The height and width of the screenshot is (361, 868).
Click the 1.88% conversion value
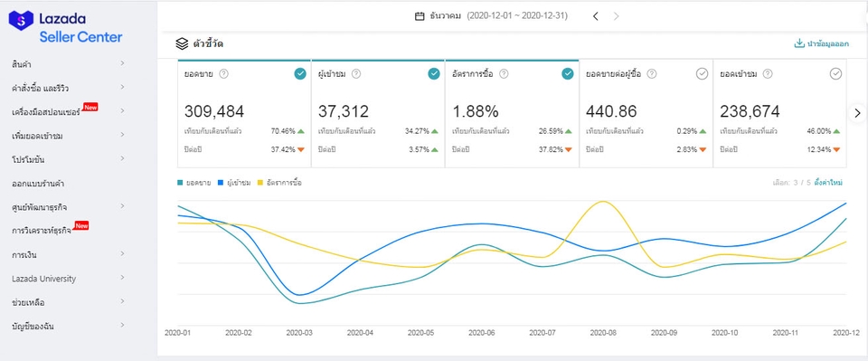tap(475, 111)
